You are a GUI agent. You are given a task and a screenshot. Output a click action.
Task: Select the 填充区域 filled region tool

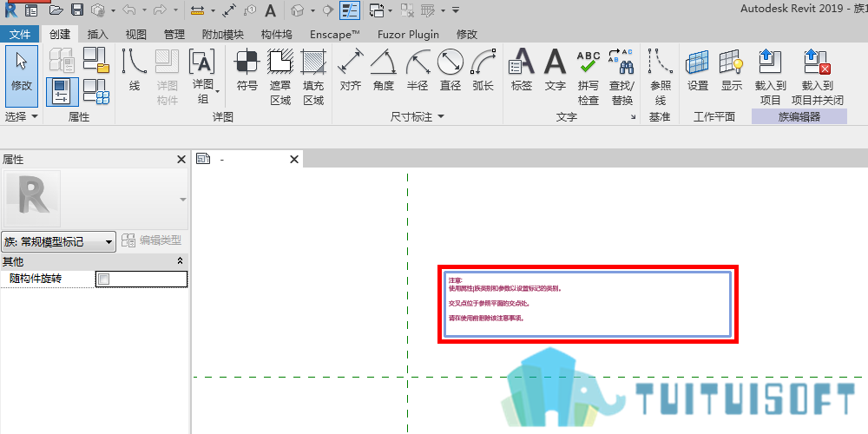coord(313,77)
